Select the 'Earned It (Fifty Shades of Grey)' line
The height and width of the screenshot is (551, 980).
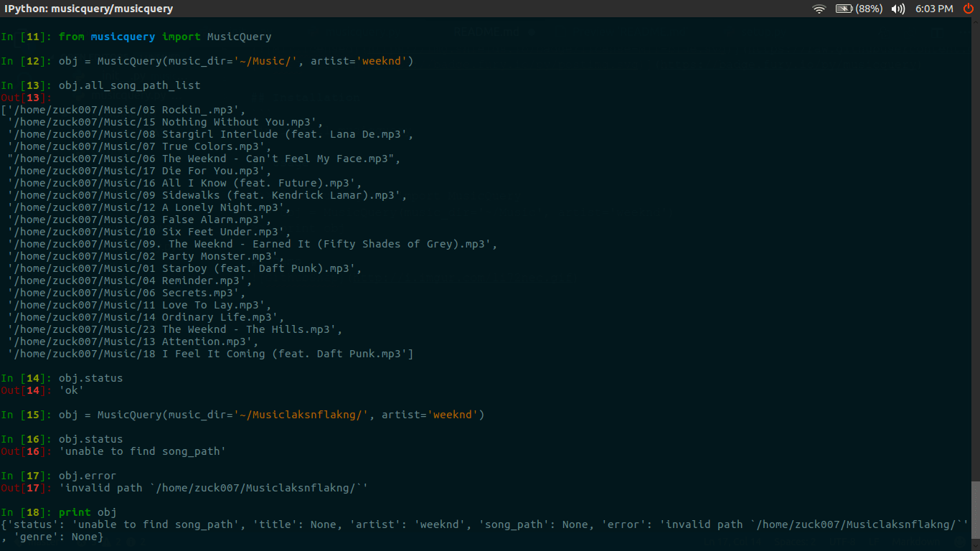253,244
